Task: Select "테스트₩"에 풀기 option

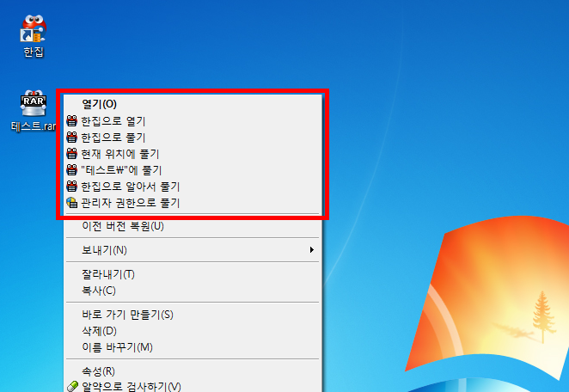Action: [193, 170]
